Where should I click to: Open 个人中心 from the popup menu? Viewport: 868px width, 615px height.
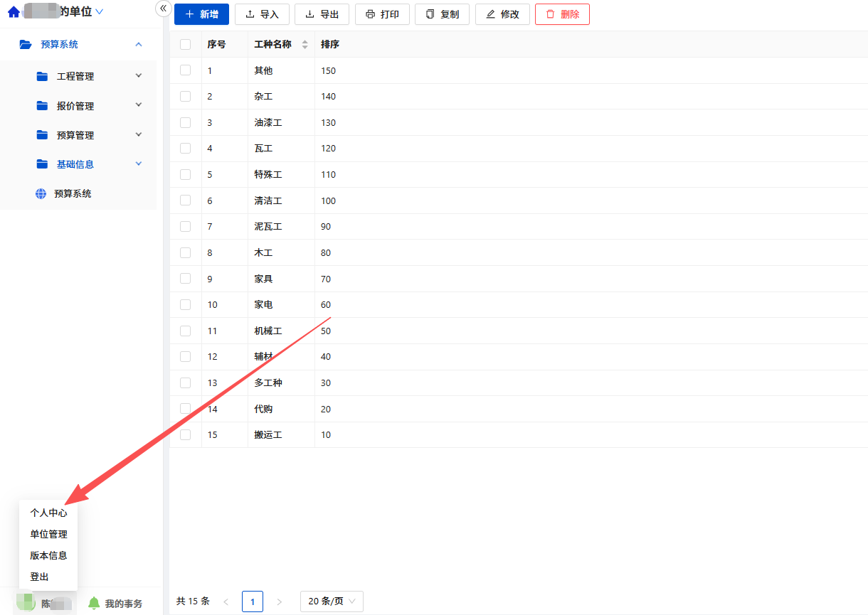click(x=48, y=513)
